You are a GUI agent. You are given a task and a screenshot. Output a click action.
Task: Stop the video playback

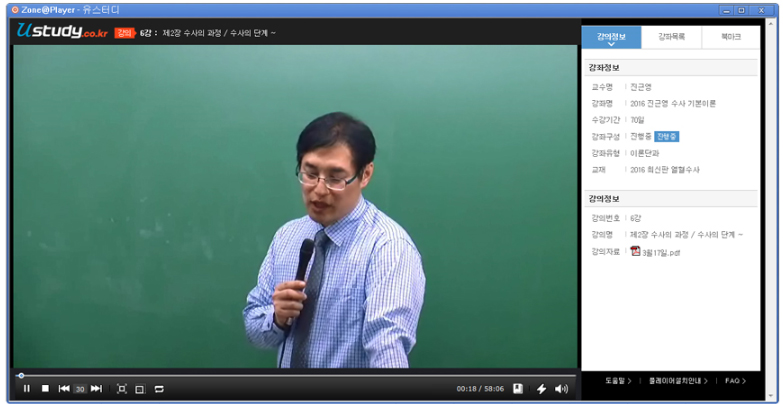[x=45, y=388]
